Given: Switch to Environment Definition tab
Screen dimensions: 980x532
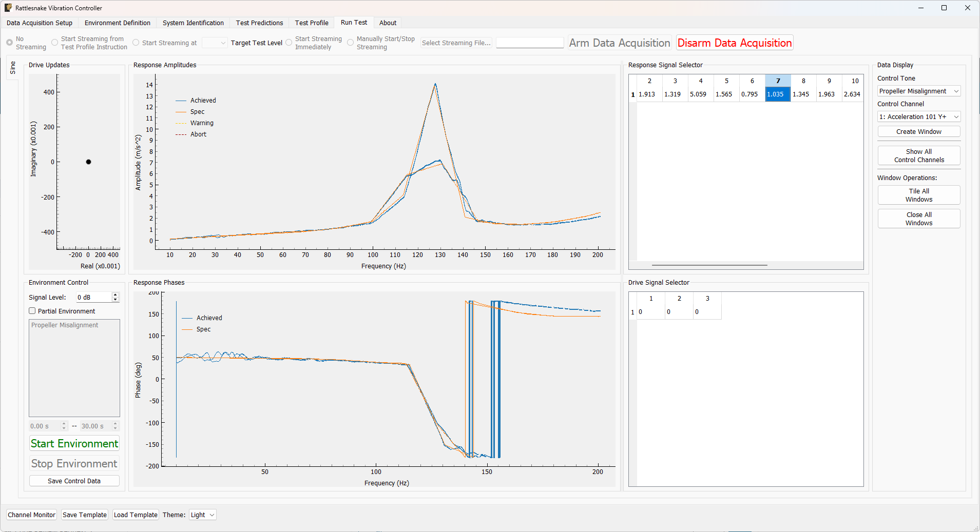Looking at the screenshot, I should [x=118, y=23].
